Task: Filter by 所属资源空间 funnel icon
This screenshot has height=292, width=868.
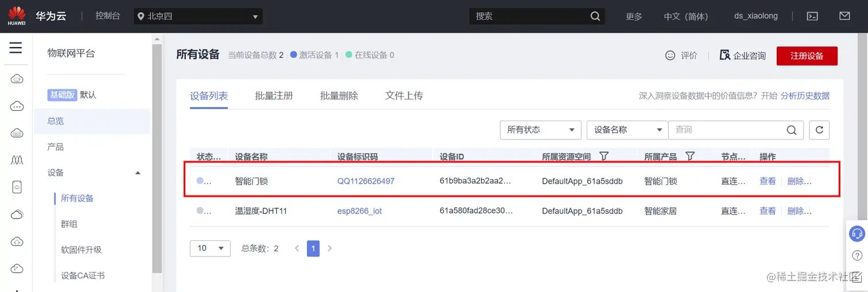Action: tap(603, 156)
